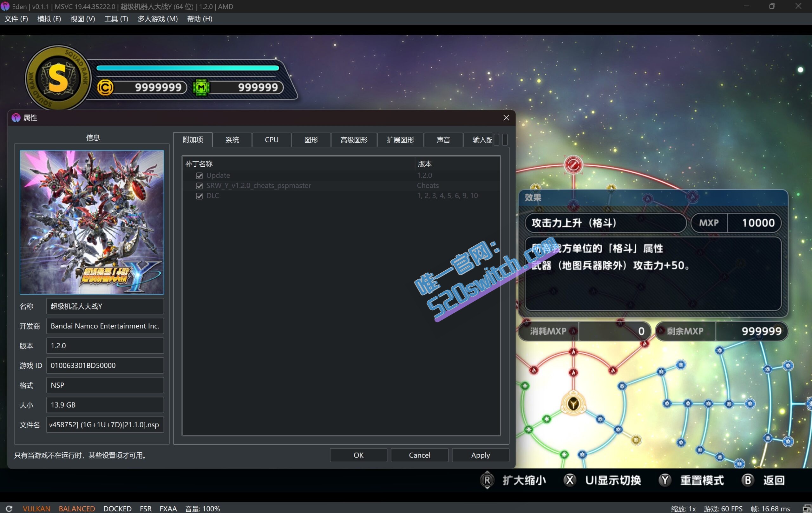Open the 多人游戏 (M) menu
Screen dimensions: 812x513
click(157, 19)
